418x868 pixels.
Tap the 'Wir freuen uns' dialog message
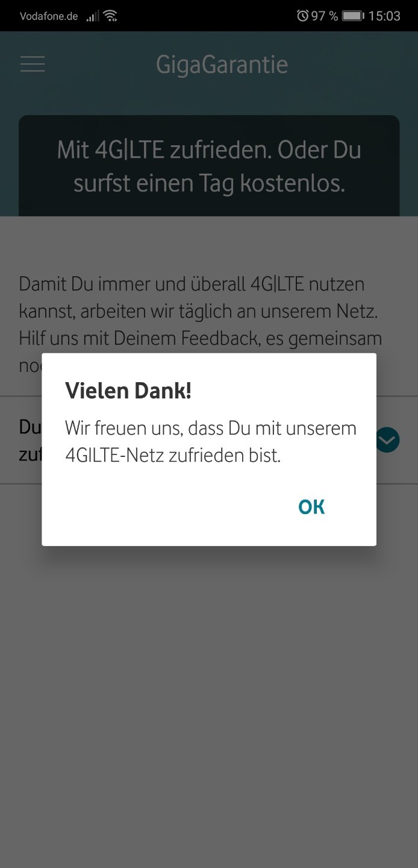pos(211,442)
